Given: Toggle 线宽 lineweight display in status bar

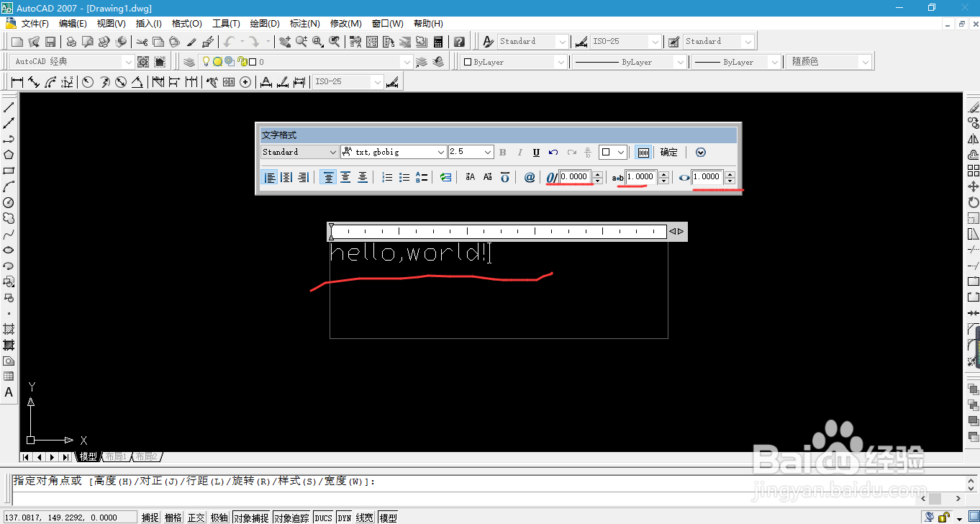Looking at the screenshot, I should [365, 518].
